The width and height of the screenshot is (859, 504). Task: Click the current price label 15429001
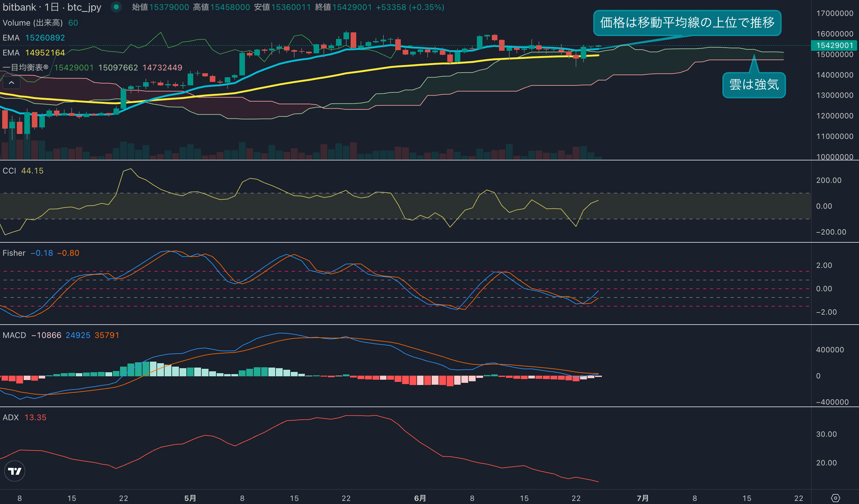(x=834, y=45)
